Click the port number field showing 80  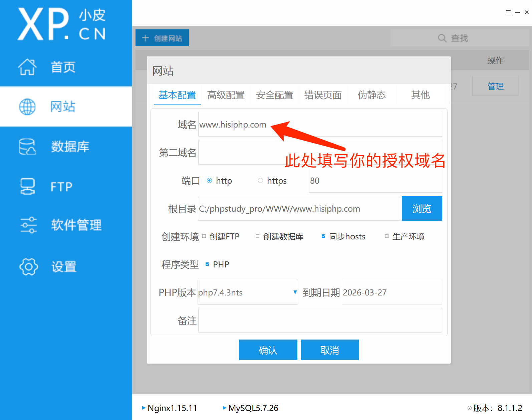point(375,180)
